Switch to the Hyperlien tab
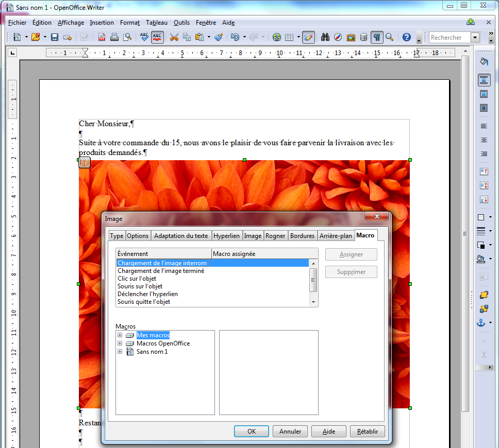Screen dimensions: 499x448 pyautogui.click(x=226, y=236)
